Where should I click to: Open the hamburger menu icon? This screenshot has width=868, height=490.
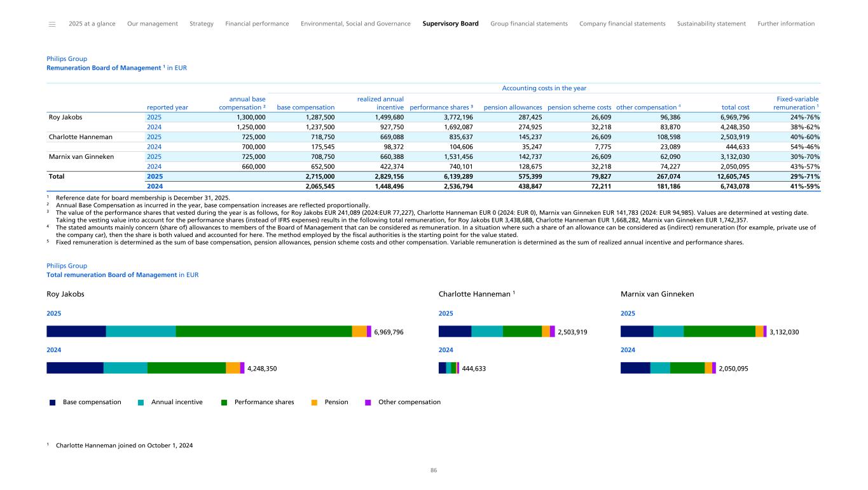[52, 24]
